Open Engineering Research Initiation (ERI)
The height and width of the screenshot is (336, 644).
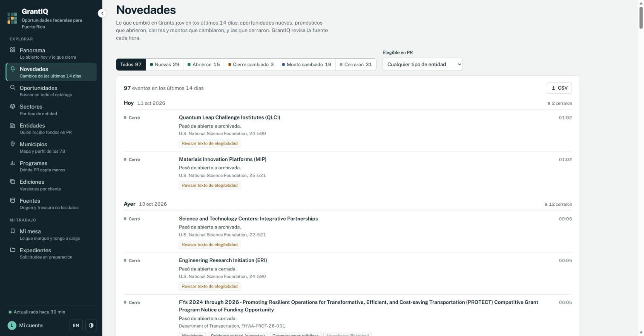(x=223, y=260)
